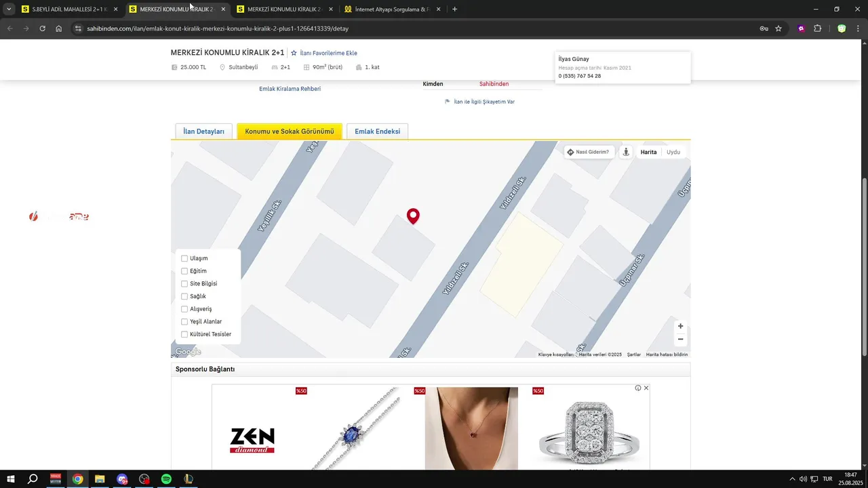Image resolution: width=868 pixels, height=488 pixels.
Task: Switch to İnternet Altyapı Sorgulama browser tab
Action: (392, 9)
